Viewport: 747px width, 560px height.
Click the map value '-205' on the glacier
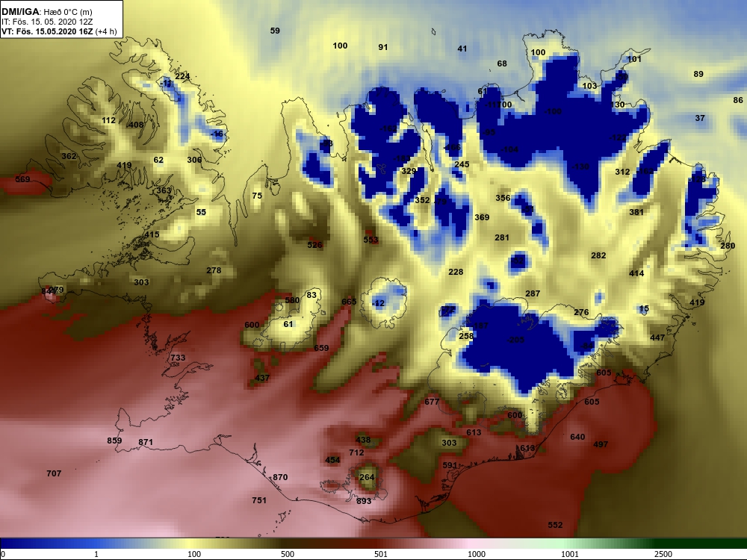[x=515, y=340]
